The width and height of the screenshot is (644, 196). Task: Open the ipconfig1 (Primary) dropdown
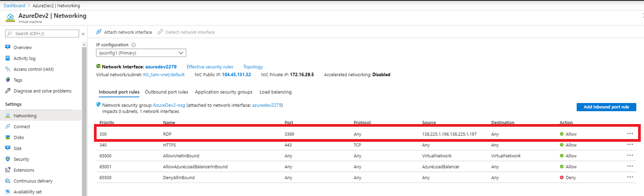point(141,53)
